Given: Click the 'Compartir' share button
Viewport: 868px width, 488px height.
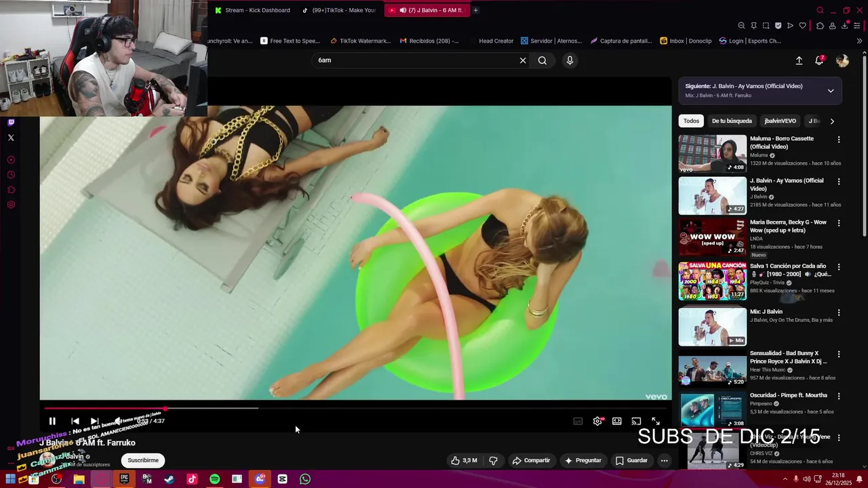Looking at the screenshot, I should [531, 460].
